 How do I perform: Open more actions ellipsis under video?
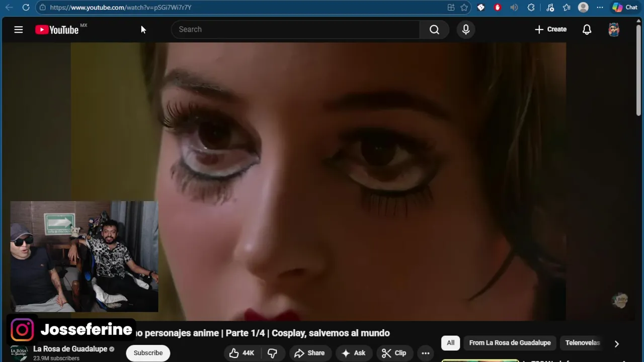point(426,353)
